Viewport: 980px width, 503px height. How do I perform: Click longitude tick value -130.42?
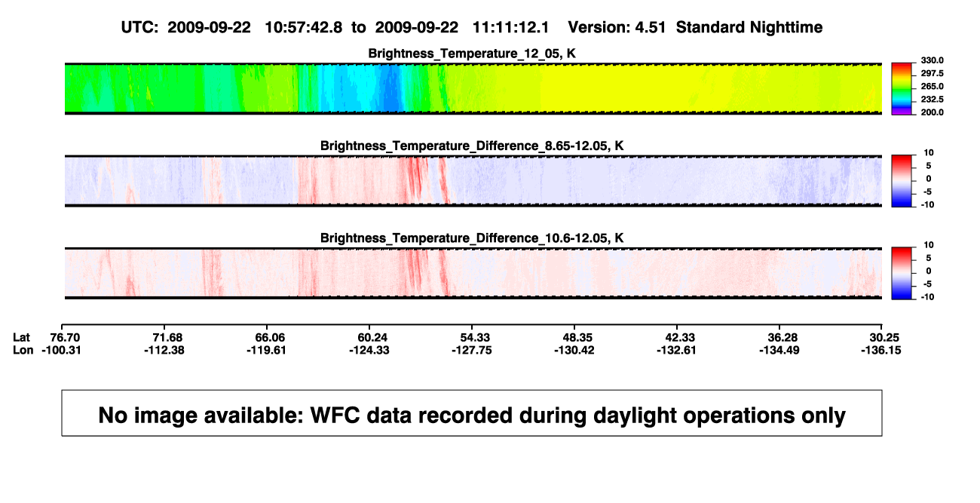(574, 350)
